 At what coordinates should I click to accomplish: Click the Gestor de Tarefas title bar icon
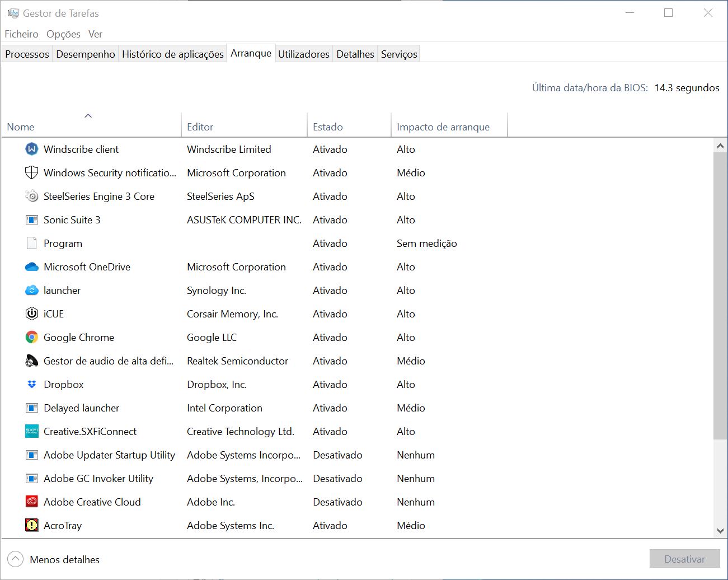13,13
